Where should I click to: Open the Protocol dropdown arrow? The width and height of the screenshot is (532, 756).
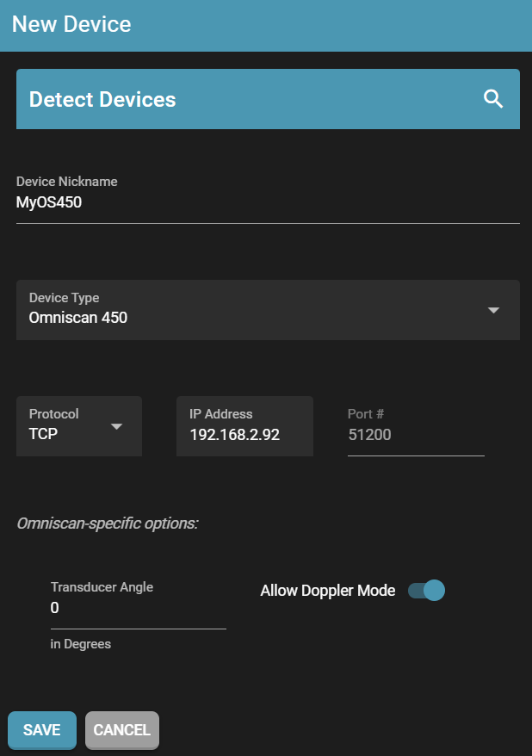coord(117,427)
